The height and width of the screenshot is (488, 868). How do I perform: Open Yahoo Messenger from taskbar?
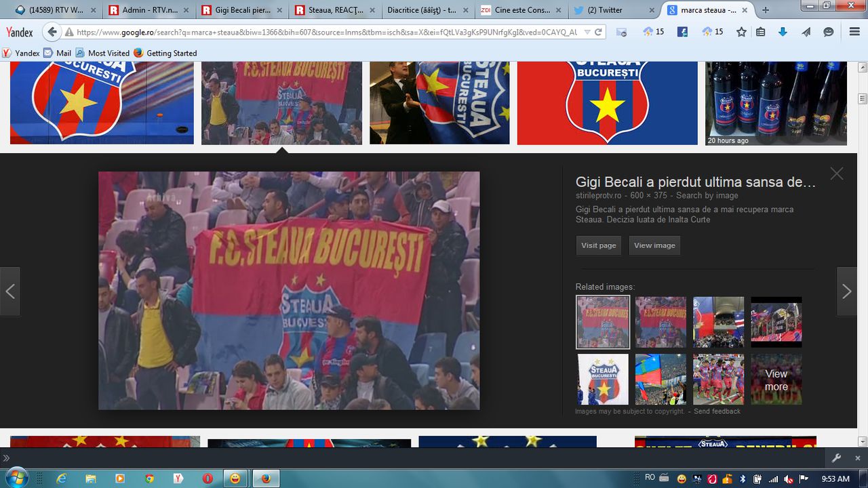point(235,479)
